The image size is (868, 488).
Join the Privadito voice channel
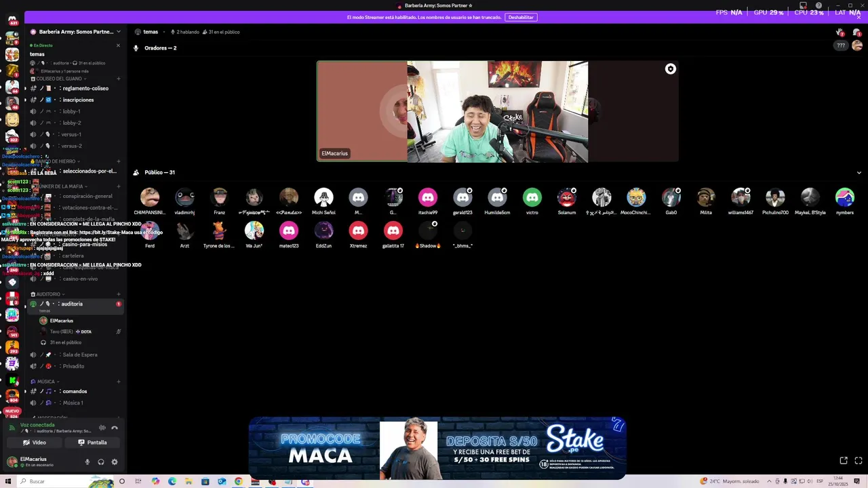(75, 366)
